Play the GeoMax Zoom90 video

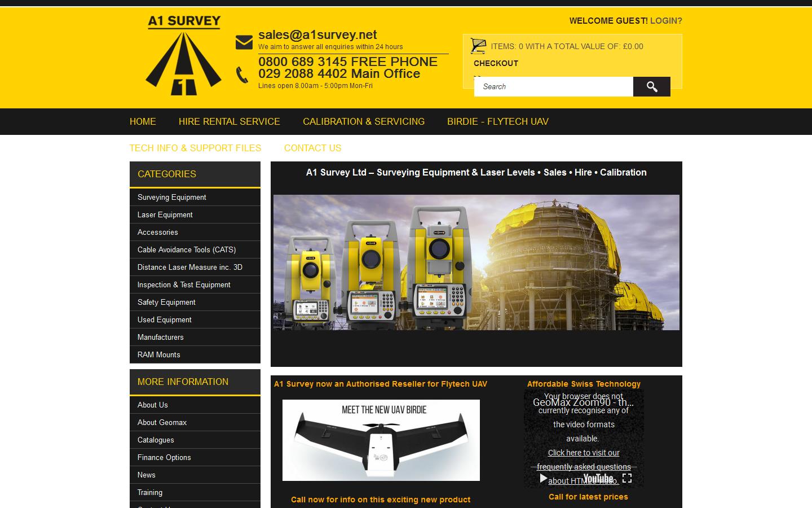pyautogui.click(x=543, y=478)
